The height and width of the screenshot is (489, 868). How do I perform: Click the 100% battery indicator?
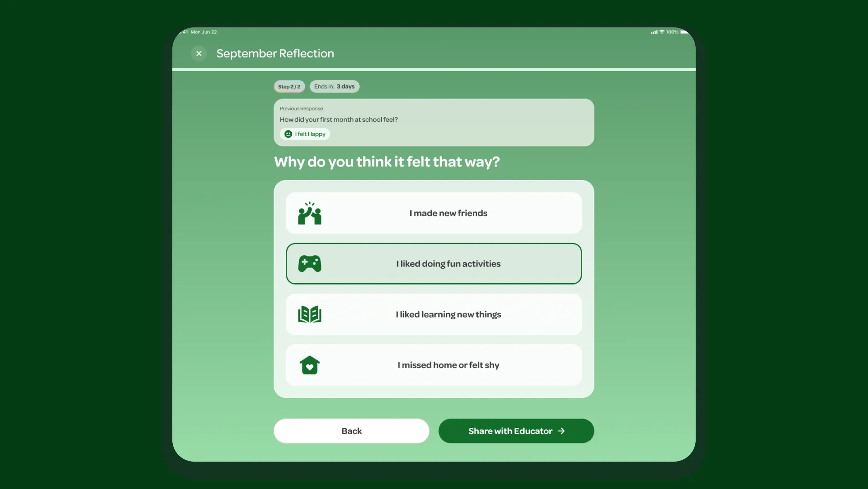(x=677, y=32)
